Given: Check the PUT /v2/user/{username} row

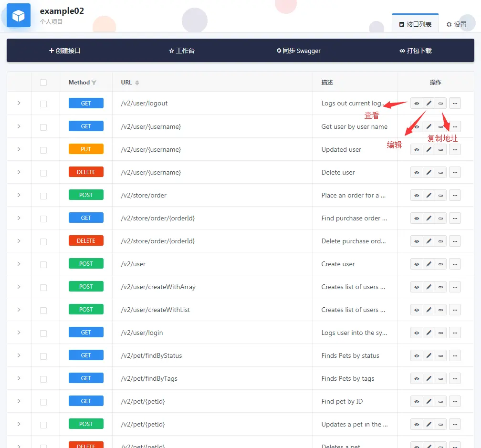Looking at the screenshot, I should pos(43,150).
